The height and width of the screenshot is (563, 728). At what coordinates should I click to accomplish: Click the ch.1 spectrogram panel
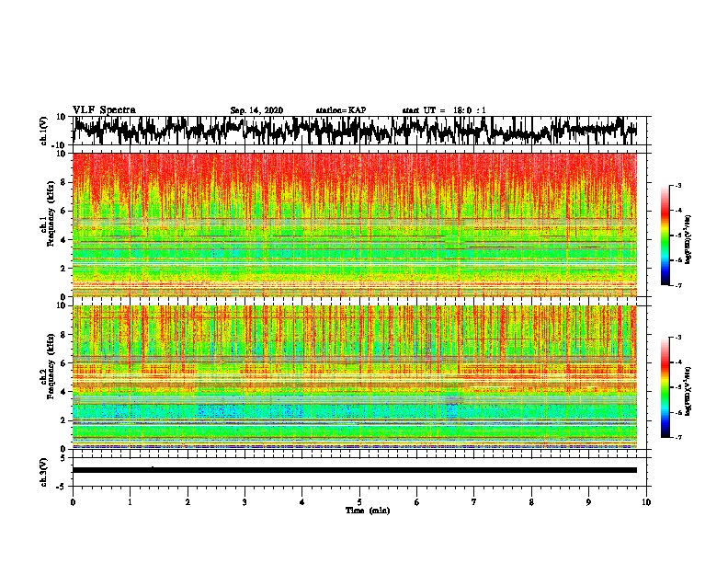tap(355, 224)
